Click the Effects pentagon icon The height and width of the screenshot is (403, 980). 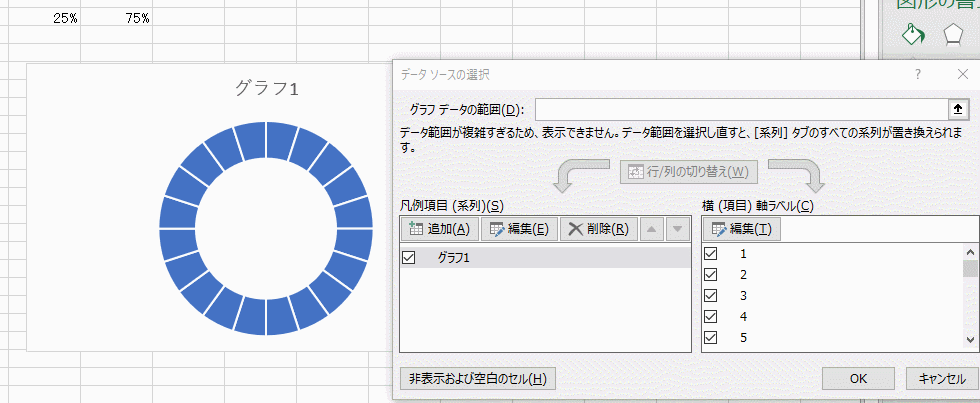(952, 36)
